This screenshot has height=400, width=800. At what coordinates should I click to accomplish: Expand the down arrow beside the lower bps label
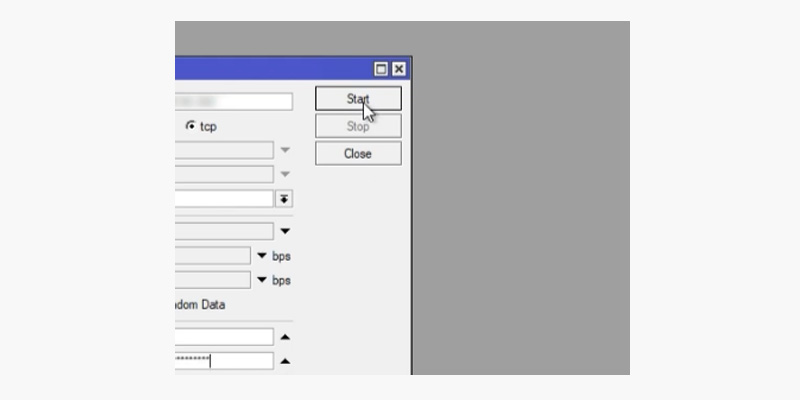pyautogui.click(x=262, y=280)
